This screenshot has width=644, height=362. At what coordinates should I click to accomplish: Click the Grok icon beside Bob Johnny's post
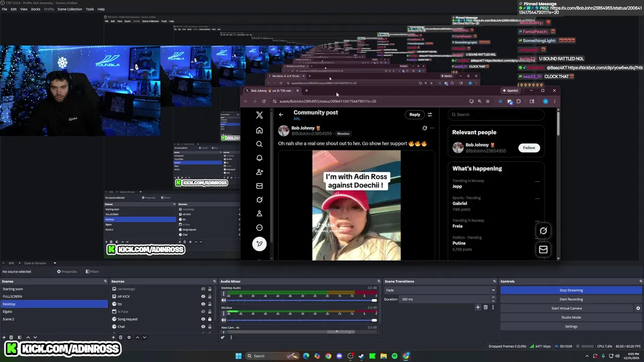coord(425,128)
